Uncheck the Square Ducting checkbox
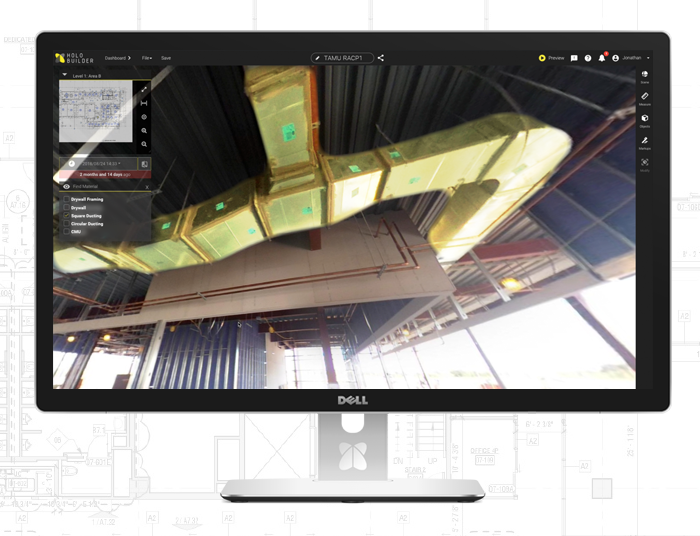Viewport: 700px width, 536px height. (67, 216)
